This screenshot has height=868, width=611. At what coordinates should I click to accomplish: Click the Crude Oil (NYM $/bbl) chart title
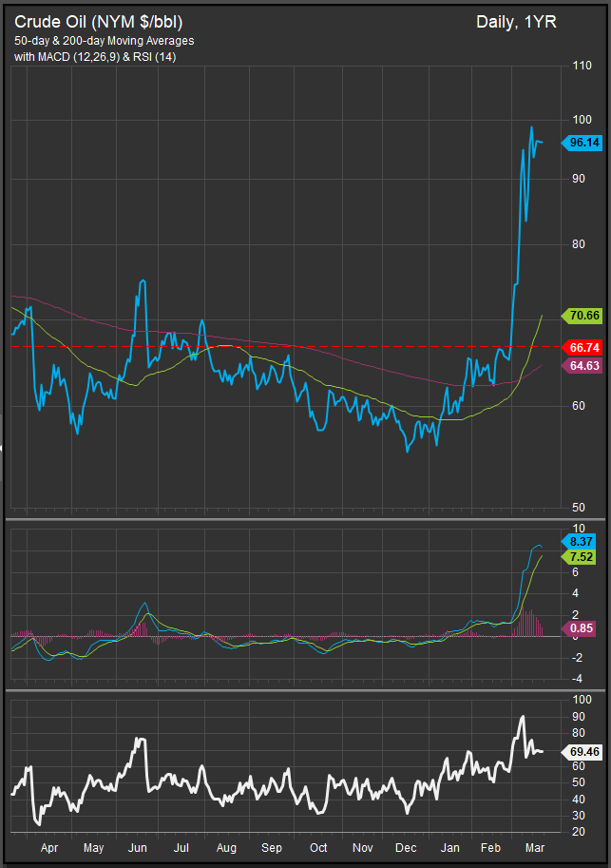(98, 22)
